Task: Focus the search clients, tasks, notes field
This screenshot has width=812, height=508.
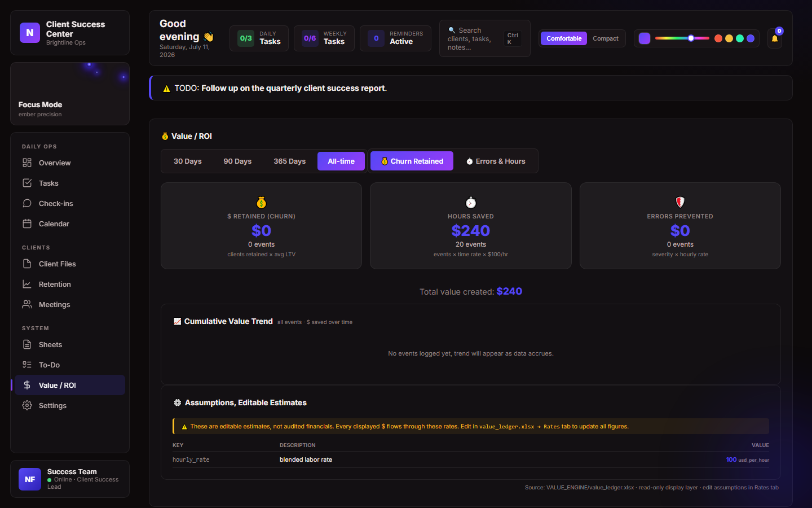Action: pos(485,38)
